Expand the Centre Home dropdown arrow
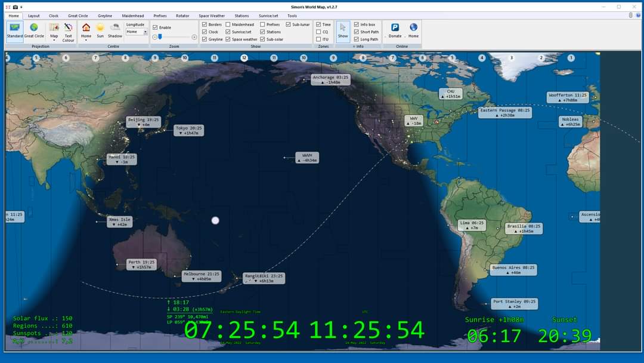 pos(86,40)
